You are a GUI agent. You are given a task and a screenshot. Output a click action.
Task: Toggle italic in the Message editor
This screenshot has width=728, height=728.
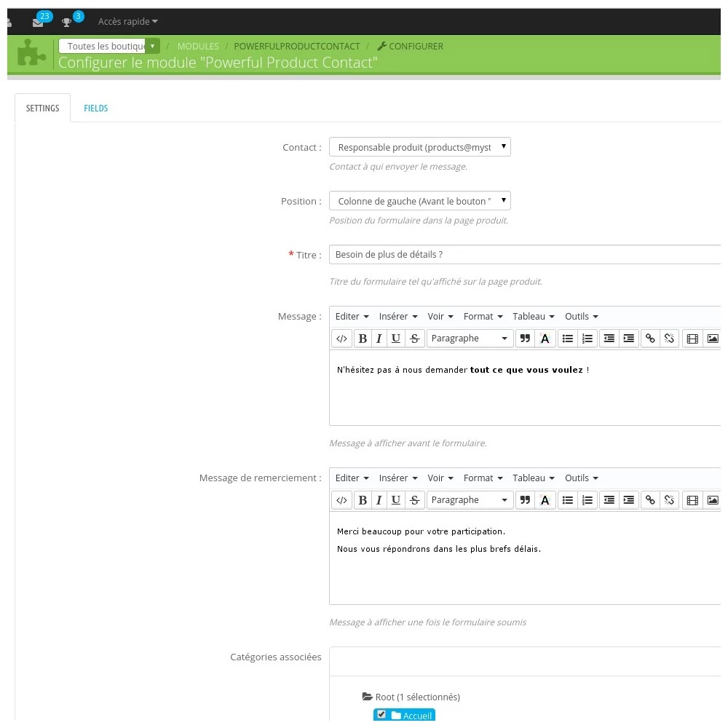pyautogui.click(x=379, y=339)
